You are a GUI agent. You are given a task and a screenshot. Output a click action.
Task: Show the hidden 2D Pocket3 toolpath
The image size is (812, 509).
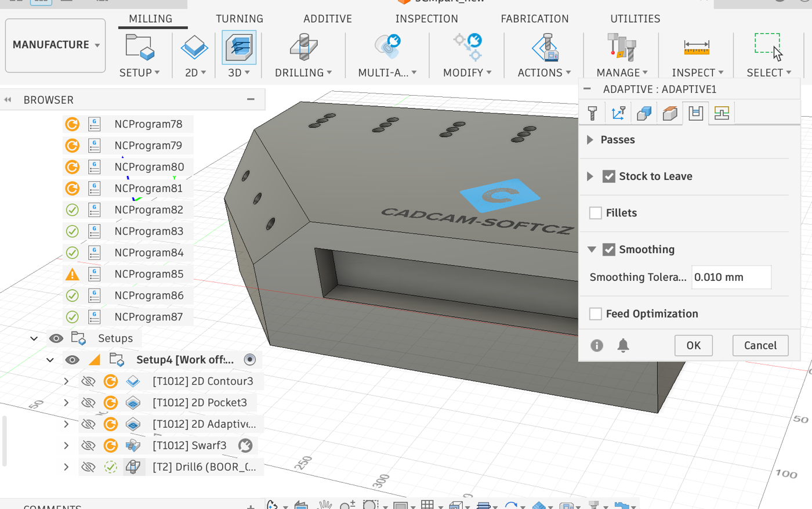click(x=88, y=403)
